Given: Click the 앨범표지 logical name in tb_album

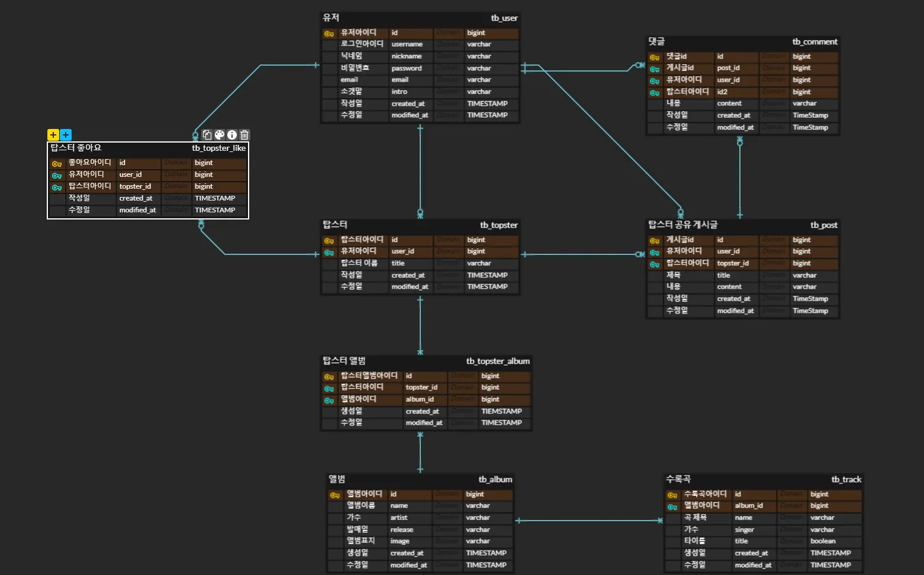Looking at the screenshot, I should coord(361,541).
